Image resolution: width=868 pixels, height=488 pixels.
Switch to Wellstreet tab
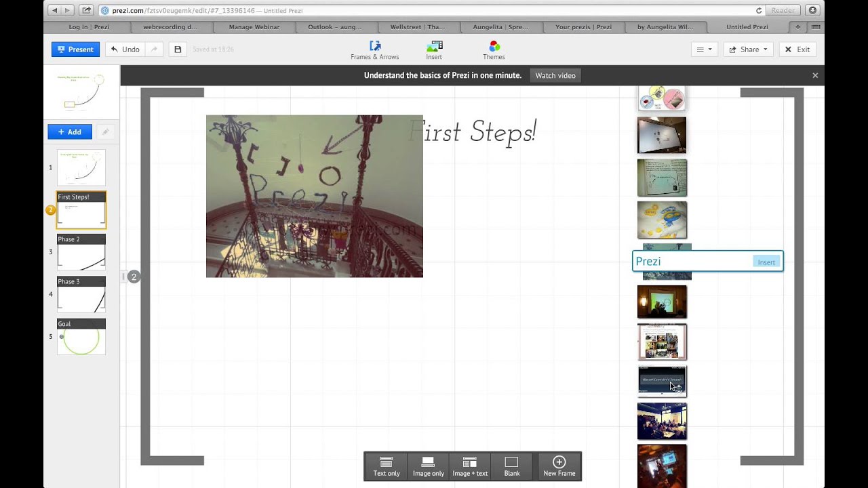pyautogui.click(x=418, y=27)
